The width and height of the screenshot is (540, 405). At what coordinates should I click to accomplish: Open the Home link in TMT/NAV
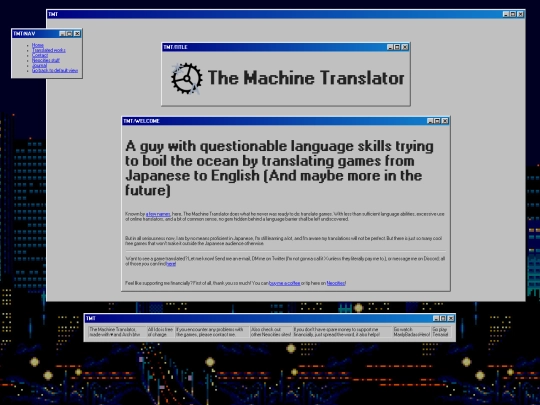pyautogui.click(x=38, y=45)
